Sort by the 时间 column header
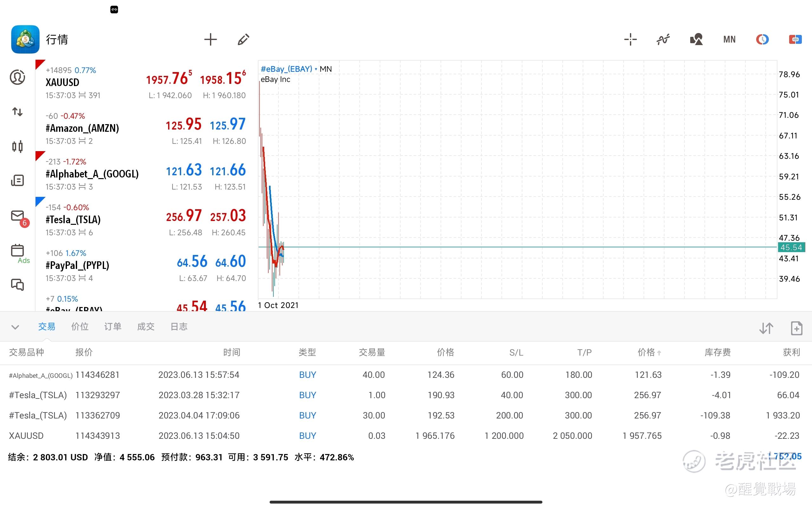 pos(232,352)
